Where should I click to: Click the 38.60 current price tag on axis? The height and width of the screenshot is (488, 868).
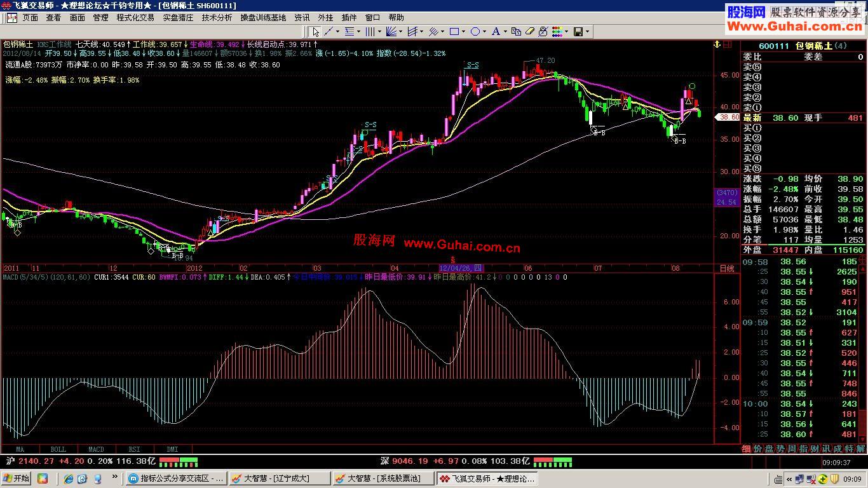click(728, 118)
